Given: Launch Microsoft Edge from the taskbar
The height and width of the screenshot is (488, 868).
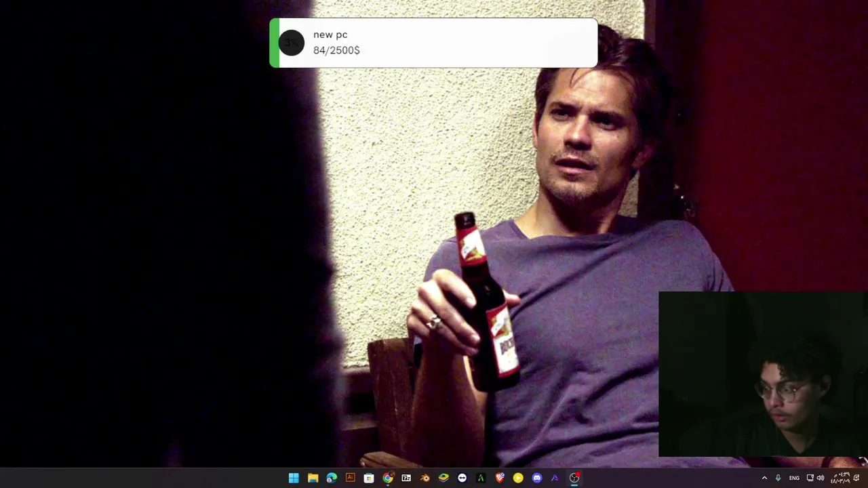Looking at the screenshot, I should coord(332,478).
